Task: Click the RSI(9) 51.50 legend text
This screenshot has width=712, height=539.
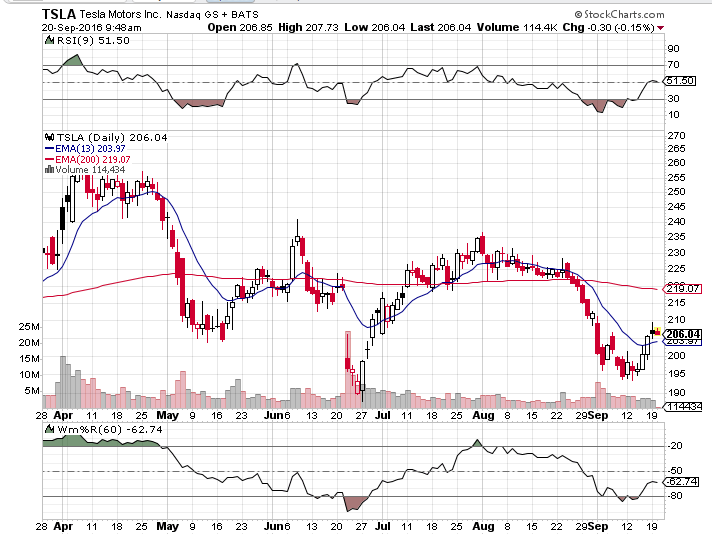Action: tap(93, 40)
